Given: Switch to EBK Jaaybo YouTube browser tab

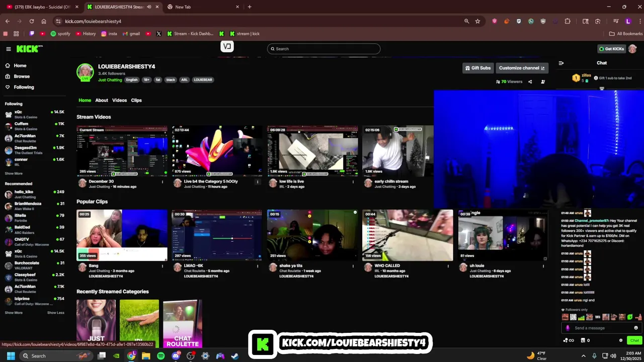Looking at the screenshot, I should pos(42,7).
